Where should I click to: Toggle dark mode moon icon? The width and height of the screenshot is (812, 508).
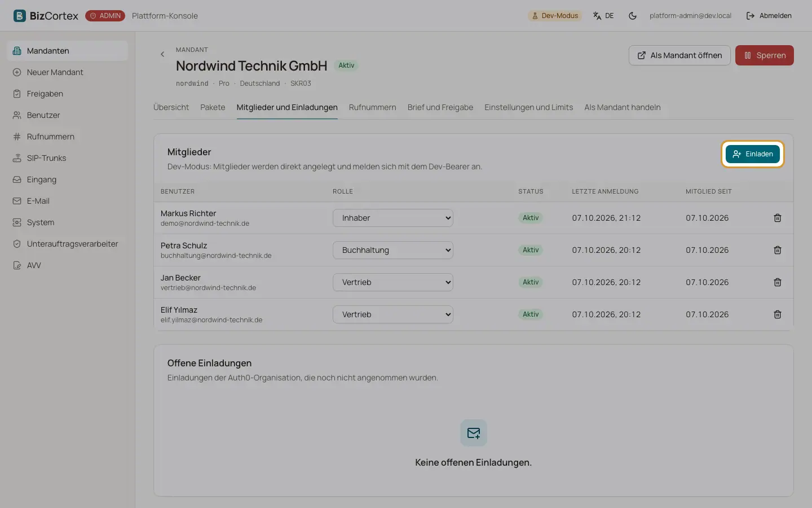(x=633, y=16)
